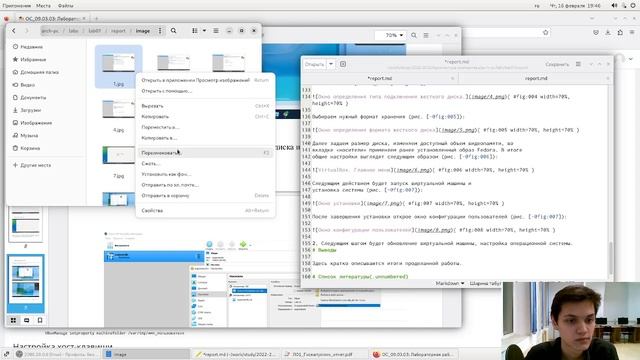Screen dimensions: 640x360
Task: Open document viewer hamburger menu
Action: click(426, 36)
